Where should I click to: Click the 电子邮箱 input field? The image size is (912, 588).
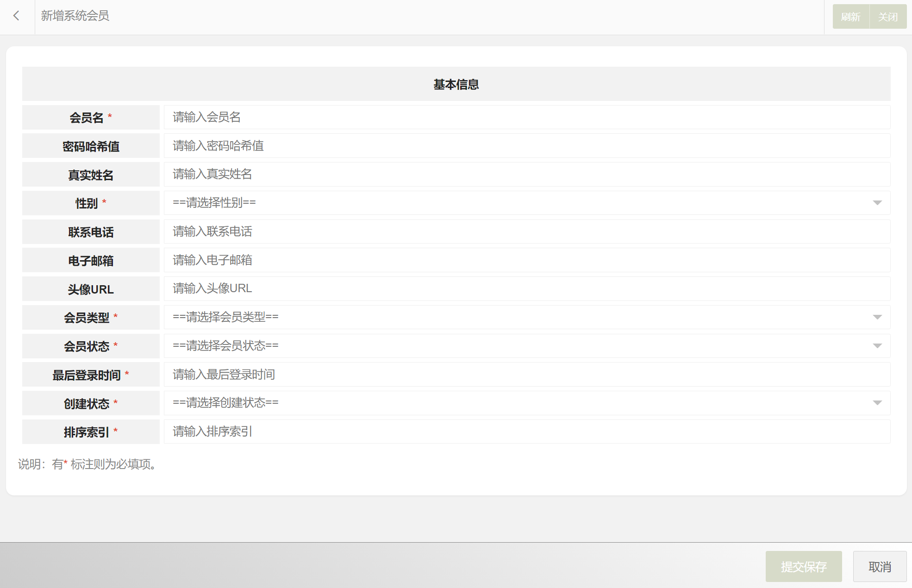click(526, 260)
